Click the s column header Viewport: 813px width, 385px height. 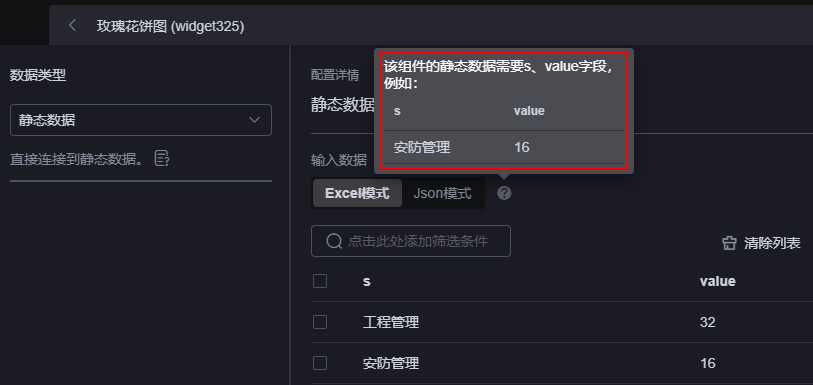[367, 281]
